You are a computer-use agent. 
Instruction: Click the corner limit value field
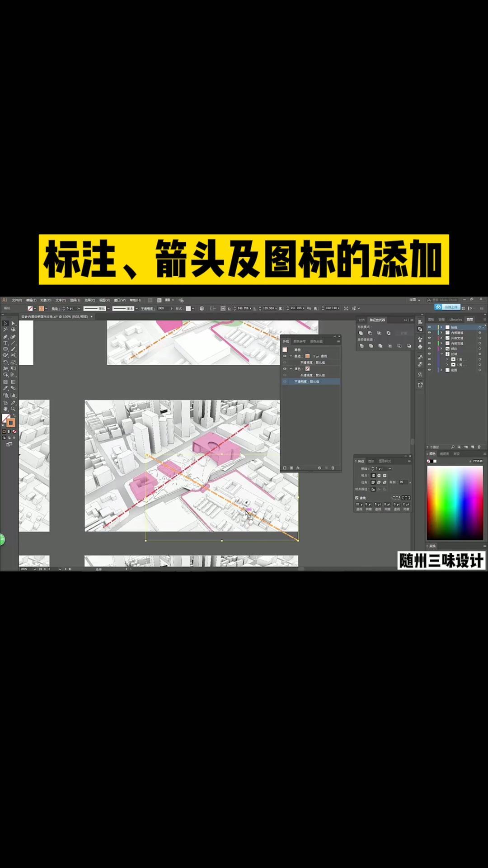pyautogui.click(x=402, y=482)
